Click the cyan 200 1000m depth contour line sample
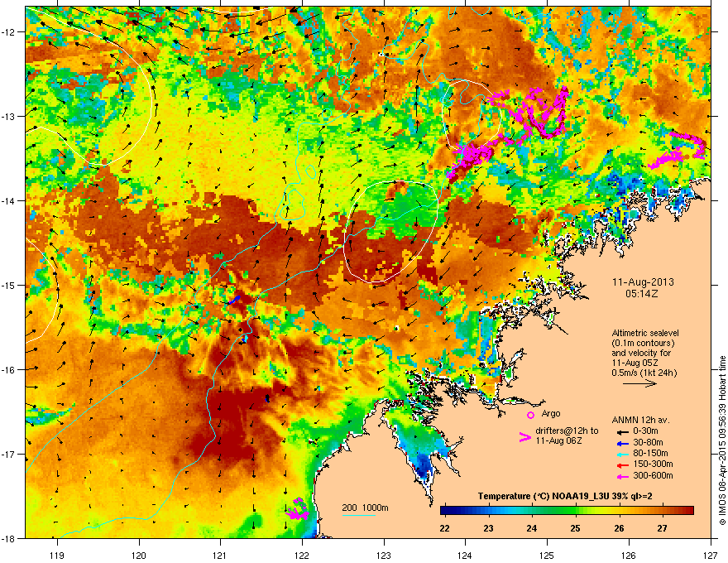 [x=359, y=516]
